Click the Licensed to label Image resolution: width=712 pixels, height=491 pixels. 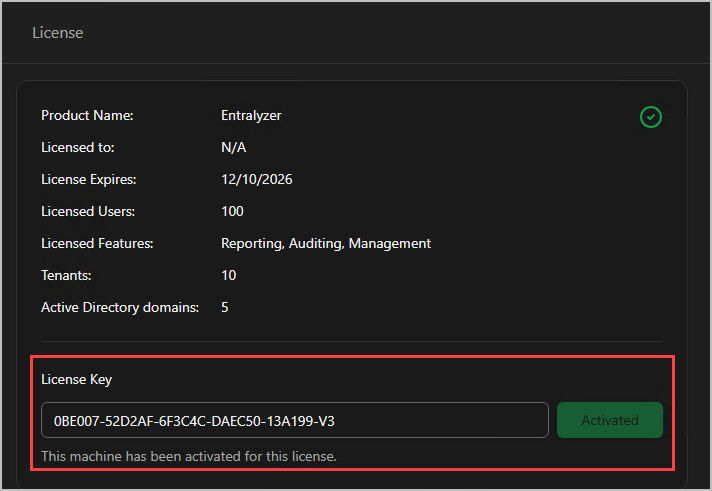tap(78, 147)
